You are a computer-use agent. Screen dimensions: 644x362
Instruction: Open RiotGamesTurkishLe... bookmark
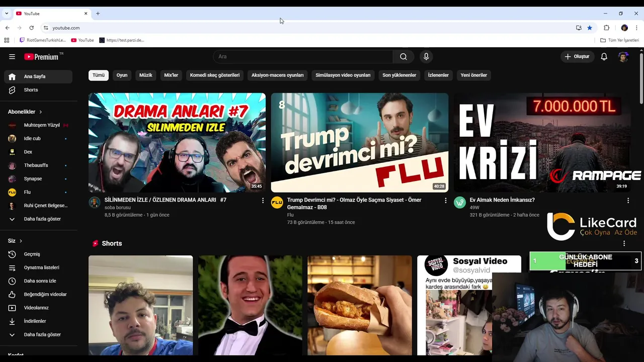[43, 40]
